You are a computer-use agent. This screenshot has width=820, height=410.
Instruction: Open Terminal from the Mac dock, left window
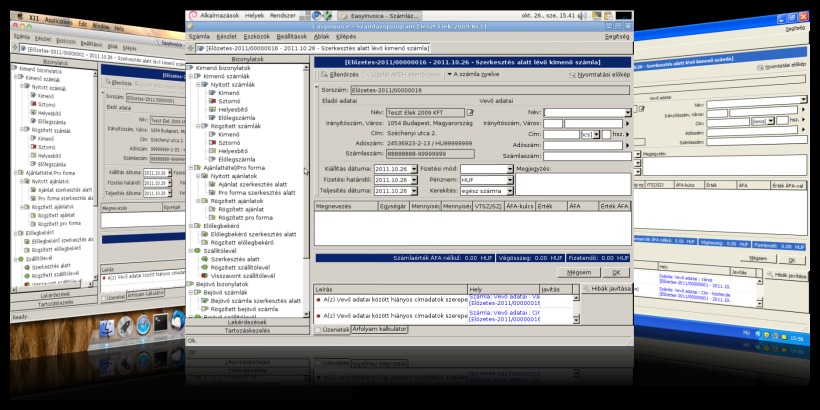click(x=160, y=323)
